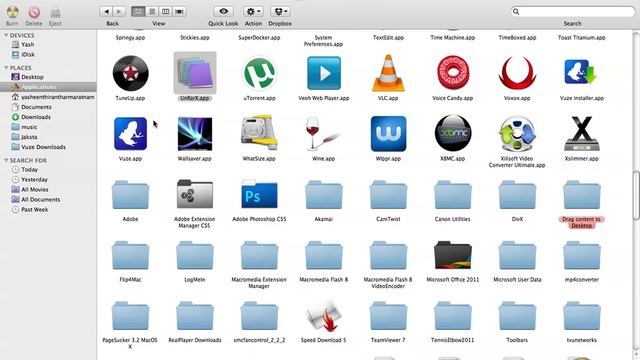Viewport: 640px width, 360px height.
Task: Click the Adobe folder icon
Action: pos(130,195)
